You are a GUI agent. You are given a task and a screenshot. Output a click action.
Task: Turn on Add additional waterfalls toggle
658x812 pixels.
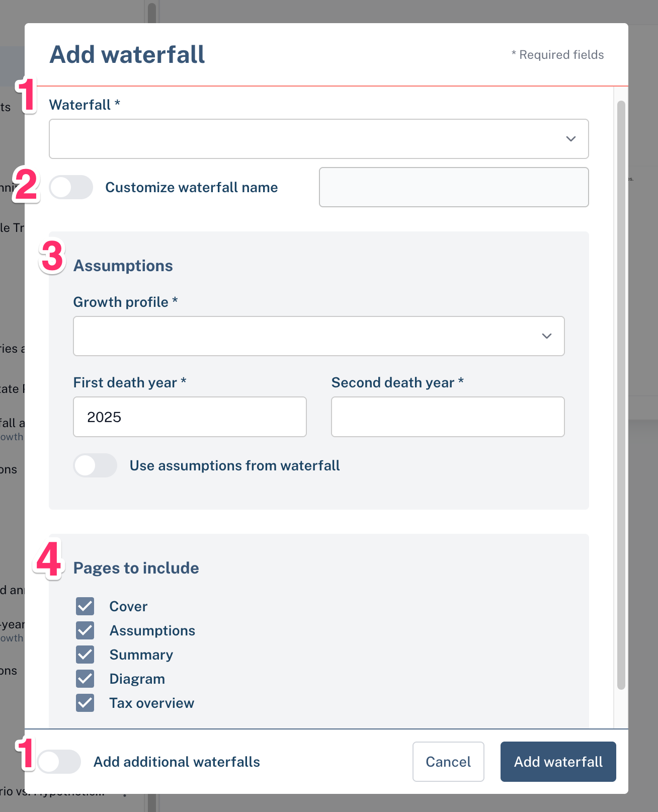pos(59,762)
